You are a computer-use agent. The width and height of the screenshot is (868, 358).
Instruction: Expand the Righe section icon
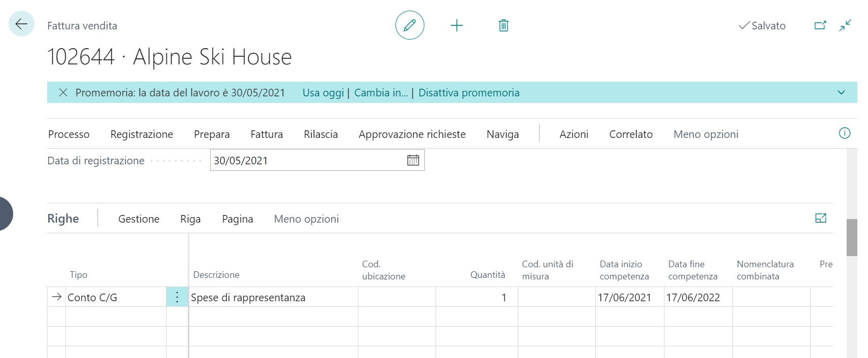tap(821, 218)
